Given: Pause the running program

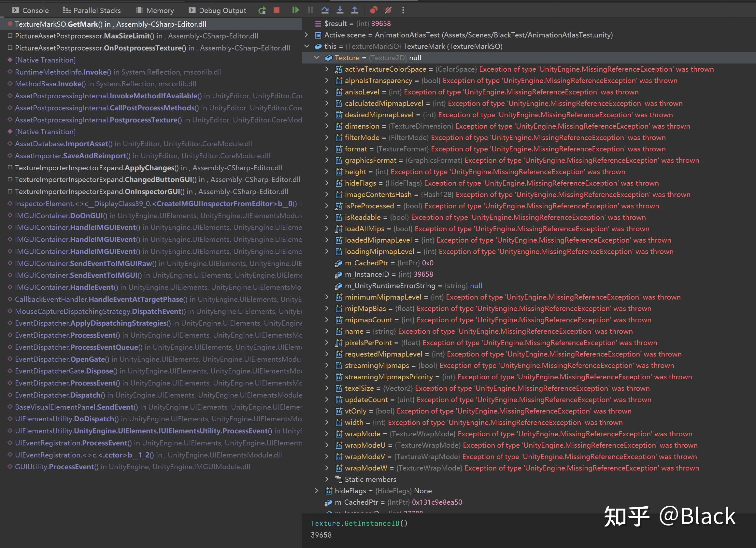Looking at the screenshot, I should (310, 10).
